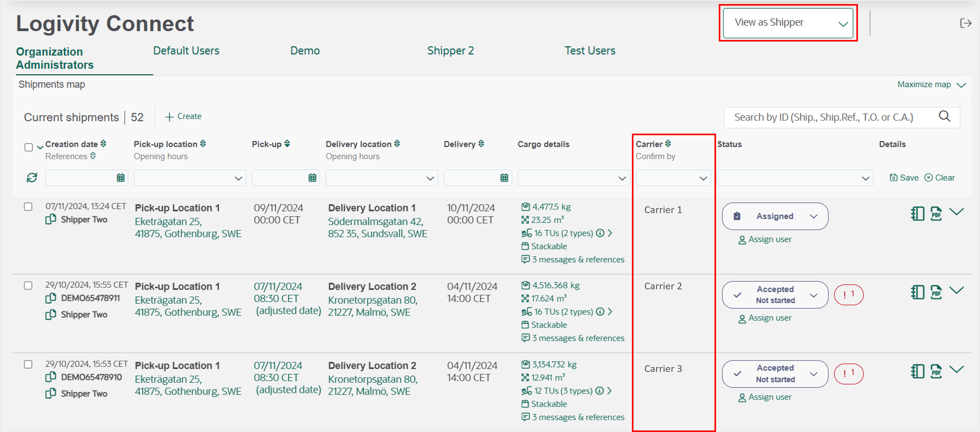Open Delivery location filter dropdown
The width and height of the screenshot is (980, 432).
381,178
